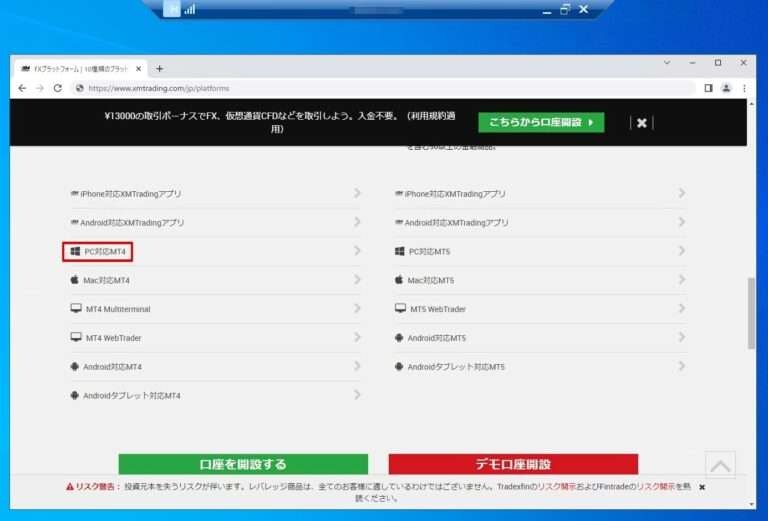Click monitor icon beside MT4 WebTrader
The image size is (768, 521).
click(76, 337)
